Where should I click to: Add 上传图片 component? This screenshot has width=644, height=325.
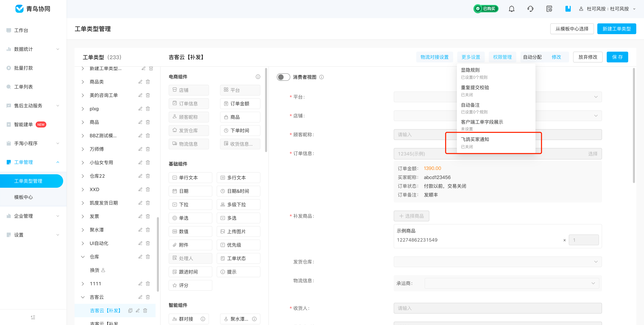click(238, 231)
